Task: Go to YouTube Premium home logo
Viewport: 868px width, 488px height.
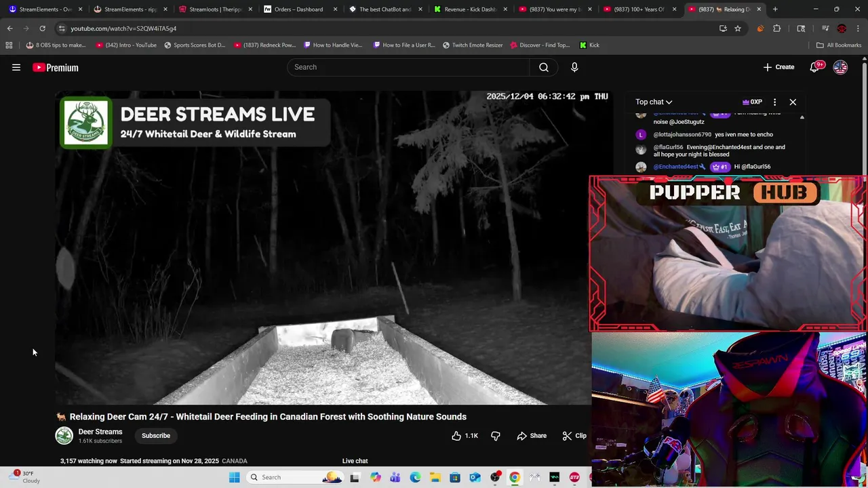Action: click(56, 68)
